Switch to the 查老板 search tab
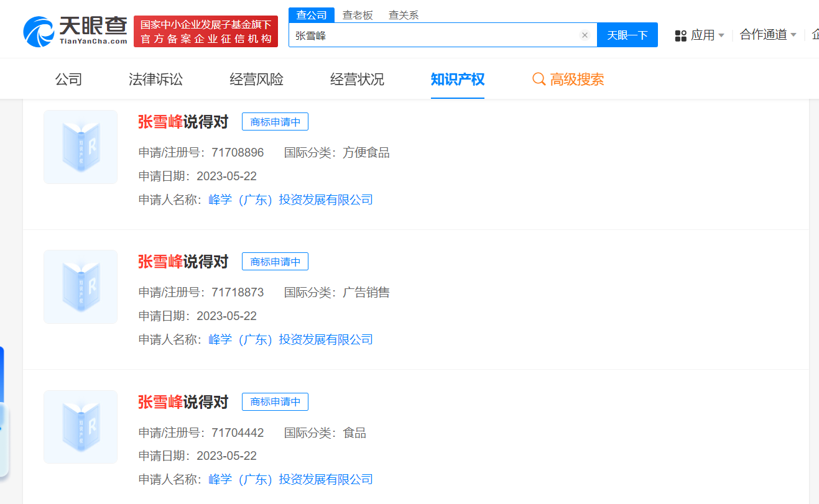 (358, 15)
